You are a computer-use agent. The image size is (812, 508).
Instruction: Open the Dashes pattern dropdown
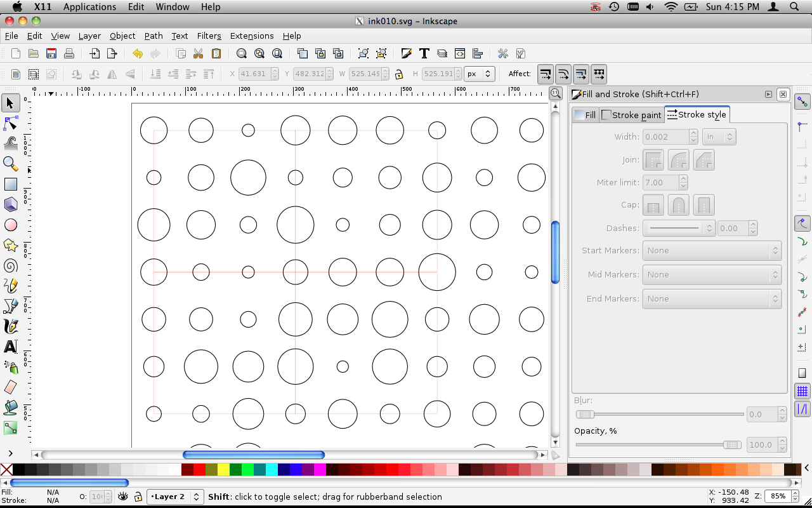[x=679, y=228]
